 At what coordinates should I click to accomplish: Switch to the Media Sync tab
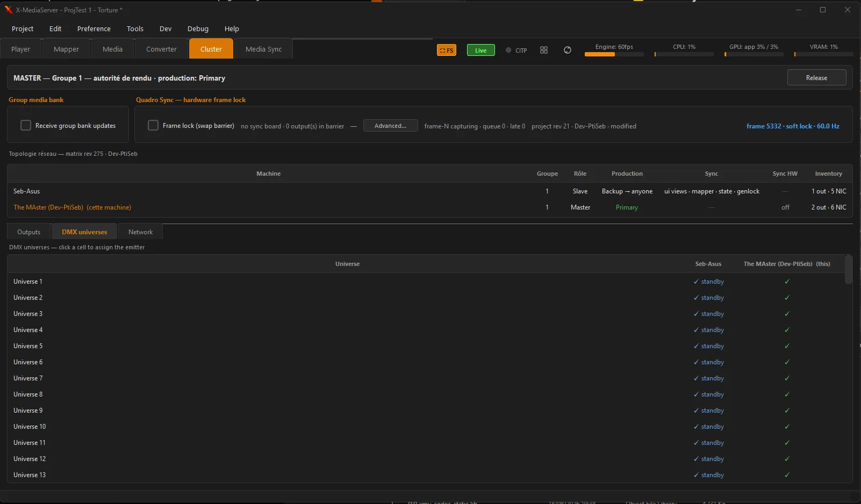tap(263, 49)
